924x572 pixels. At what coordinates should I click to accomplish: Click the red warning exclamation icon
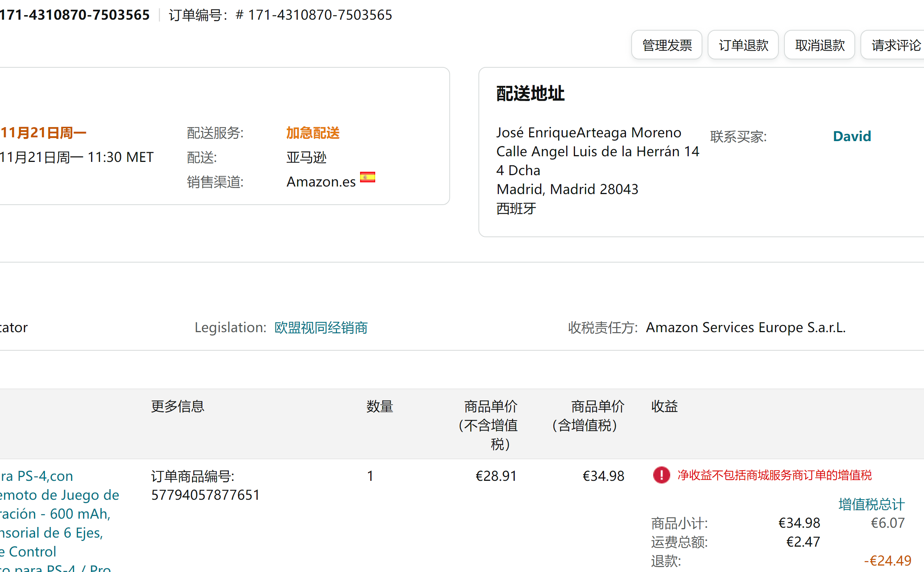[661, 475]
